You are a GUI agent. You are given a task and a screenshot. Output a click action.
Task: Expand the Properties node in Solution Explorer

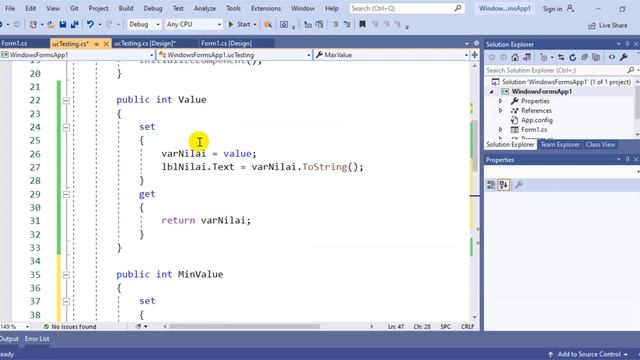pos(501,101)
